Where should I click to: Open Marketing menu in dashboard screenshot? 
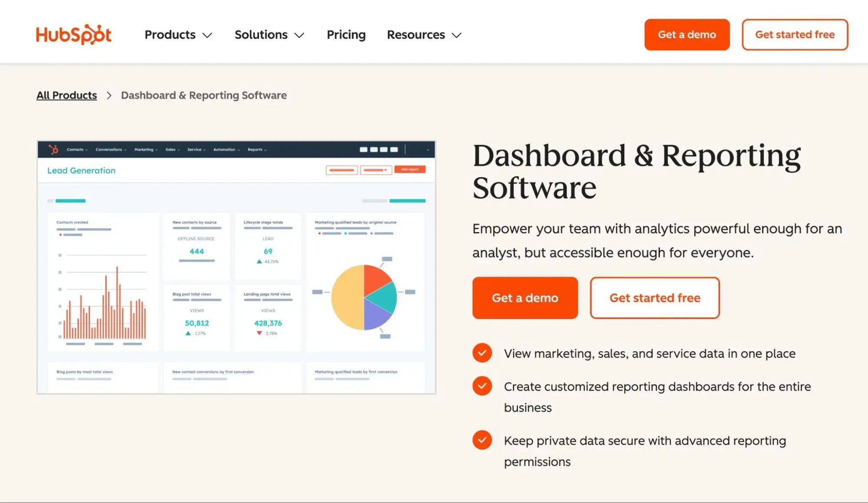[x=146, y=149]
